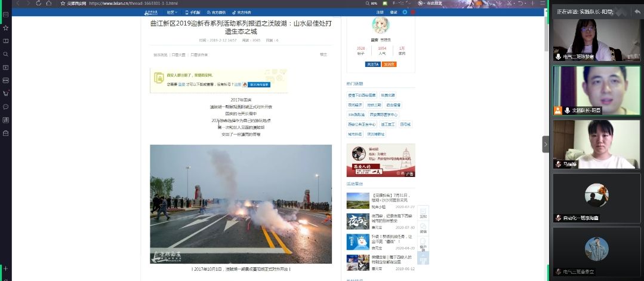
Task: Click the 登录 link in the yellow notice box
Action: [x=181, y=84]
